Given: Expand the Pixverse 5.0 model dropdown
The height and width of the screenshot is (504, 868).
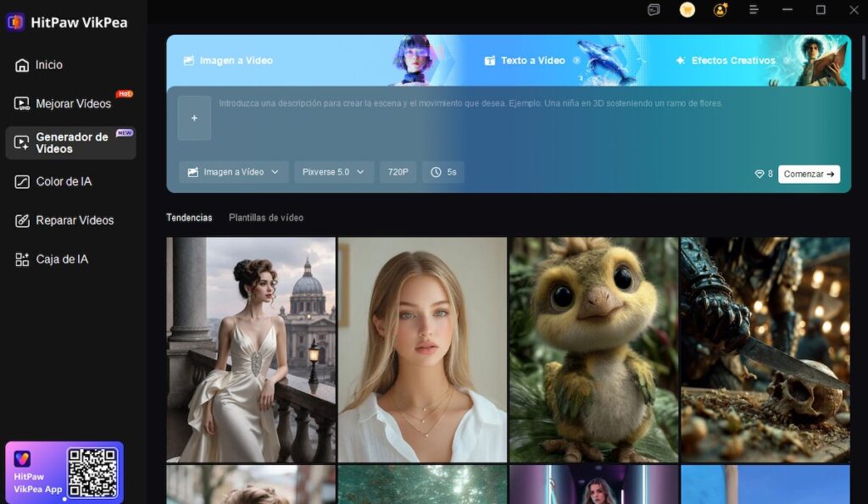Looking at the screenshot, I should (334, 172).
